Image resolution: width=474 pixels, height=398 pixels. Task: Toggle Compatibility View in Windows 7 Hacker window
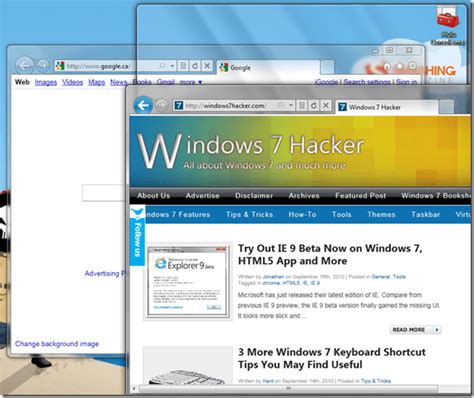coord(302,106)
